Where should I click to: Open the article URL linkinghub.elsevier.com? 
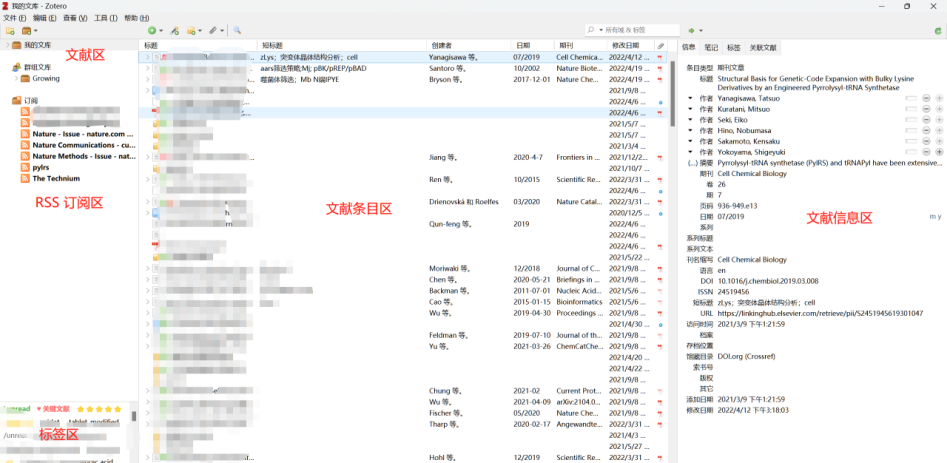coord(820,313)
